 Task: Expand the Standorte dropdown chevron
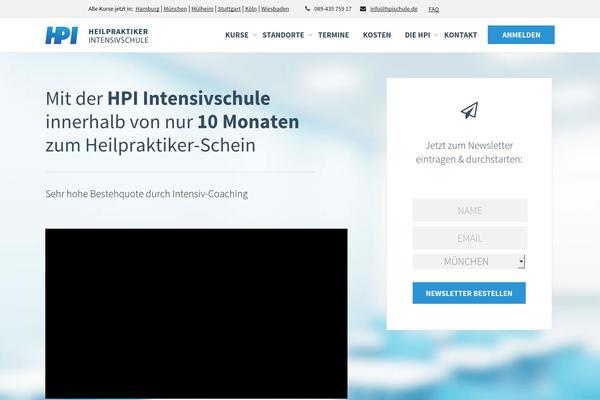click(x=310, y=35)
